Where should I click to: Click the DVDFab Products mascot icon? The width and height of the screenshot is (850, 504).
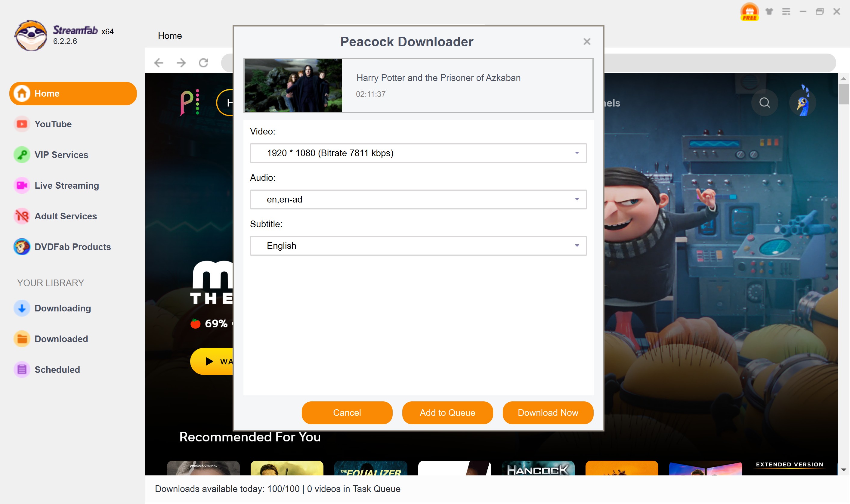pyautogui.click(x=22, y=247)
